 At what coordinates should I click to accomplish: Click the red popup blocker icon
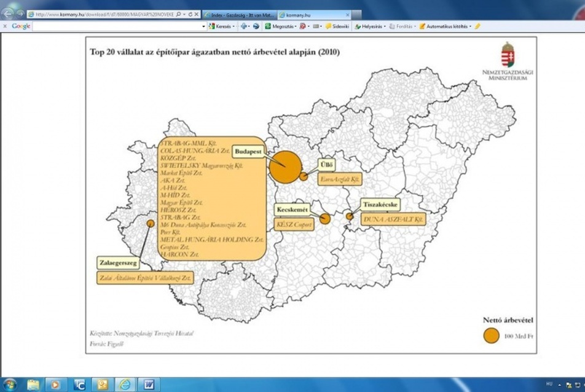pyautogui.click(x=302, y=26)
